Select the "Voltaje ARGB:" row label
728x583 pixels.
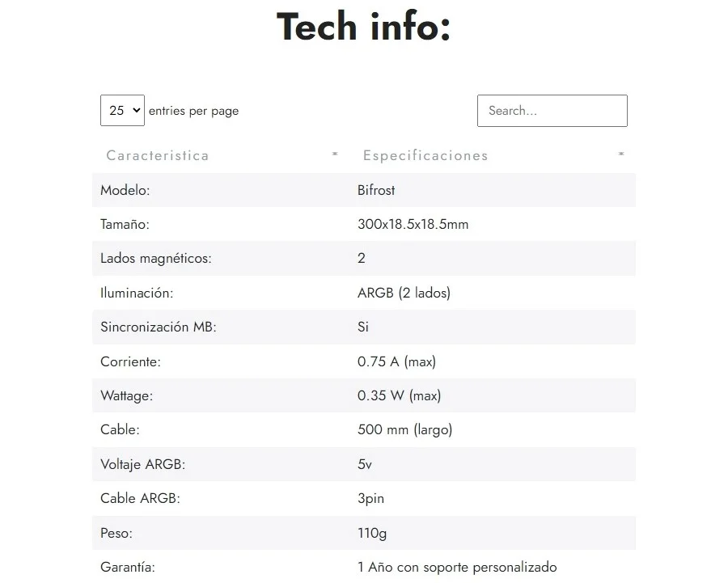pos(142,465)
